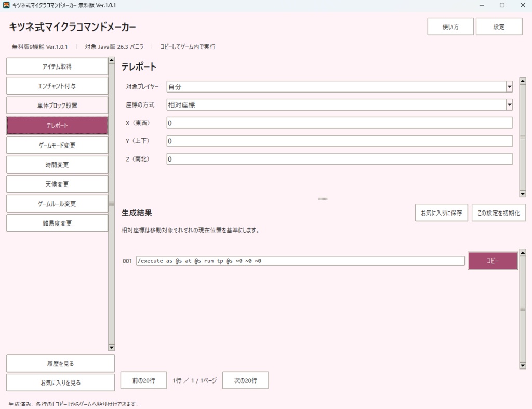The image size is (532, 409).
Task: Focus the Z（南北） input field
Action: tap(340, 159)
